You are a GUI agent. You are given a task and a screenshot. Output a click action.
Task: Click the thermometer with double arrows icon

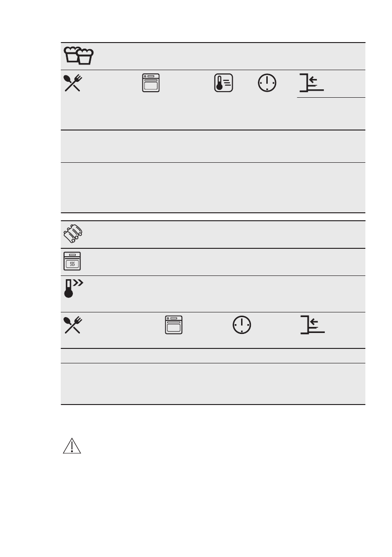pyautogui.click(x=73, y=288)
